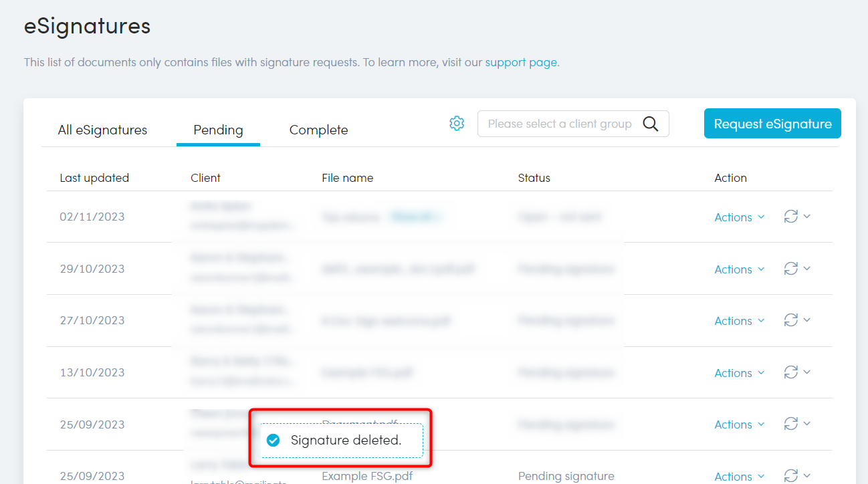Click refresh icon for 13/10/2023 row
868x484 pixels.
791,372
